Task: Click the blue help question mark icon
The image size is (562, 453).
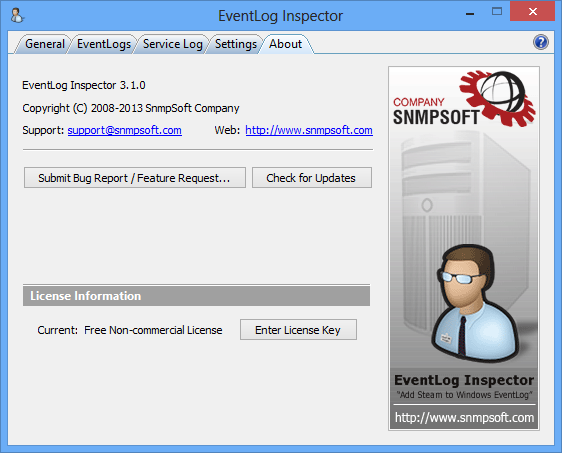Action: [540, 42]
